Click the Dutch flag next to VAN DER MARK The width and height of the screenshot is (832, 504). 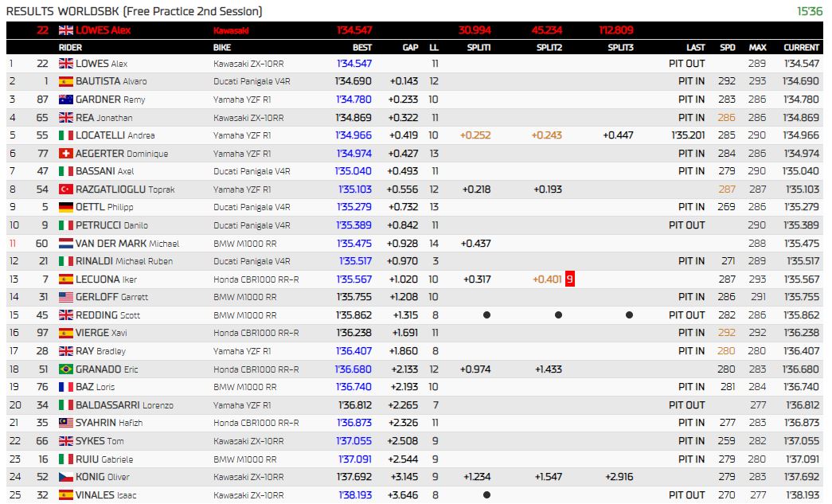click(66, 244)
